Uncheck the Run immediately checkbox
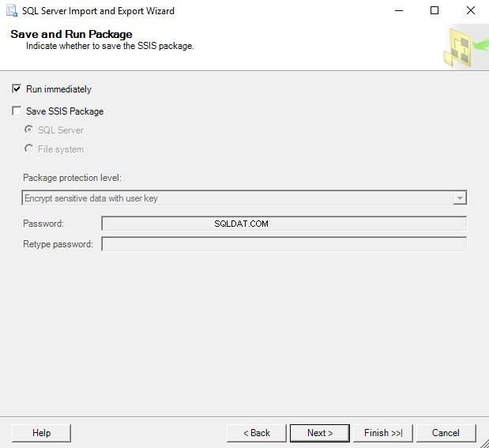Screen dimensions: 489x448 tap(17, 88)
